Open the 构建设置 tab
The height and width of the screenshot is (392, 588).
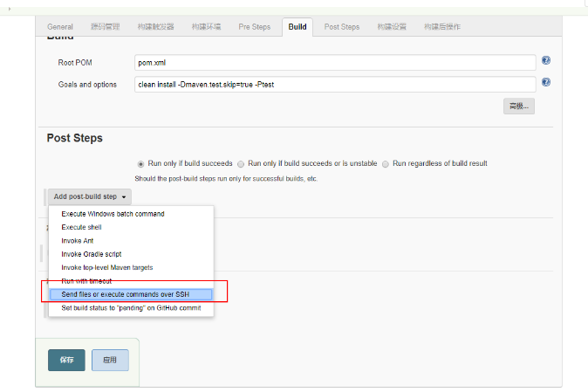392,27
